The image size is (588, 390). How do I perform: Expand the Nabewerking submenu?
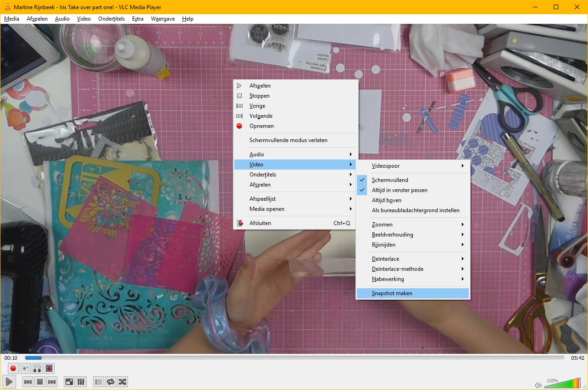413,279
